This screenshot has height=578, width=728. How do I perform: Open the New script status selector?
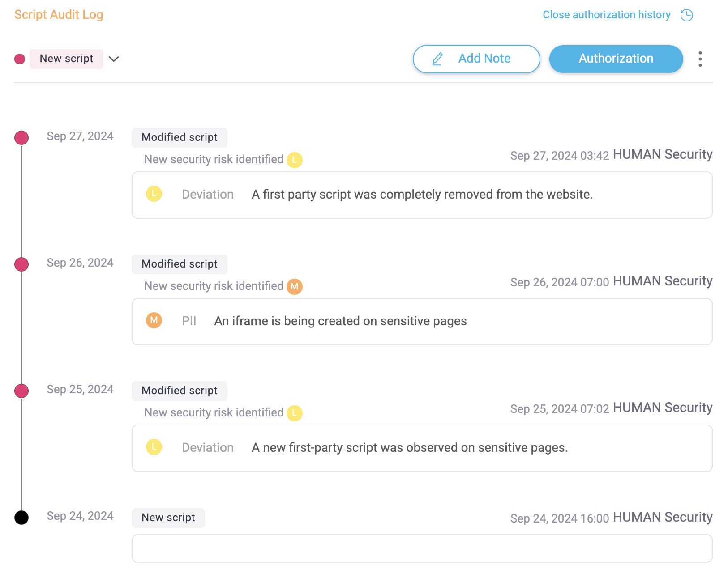pos(66,59)
